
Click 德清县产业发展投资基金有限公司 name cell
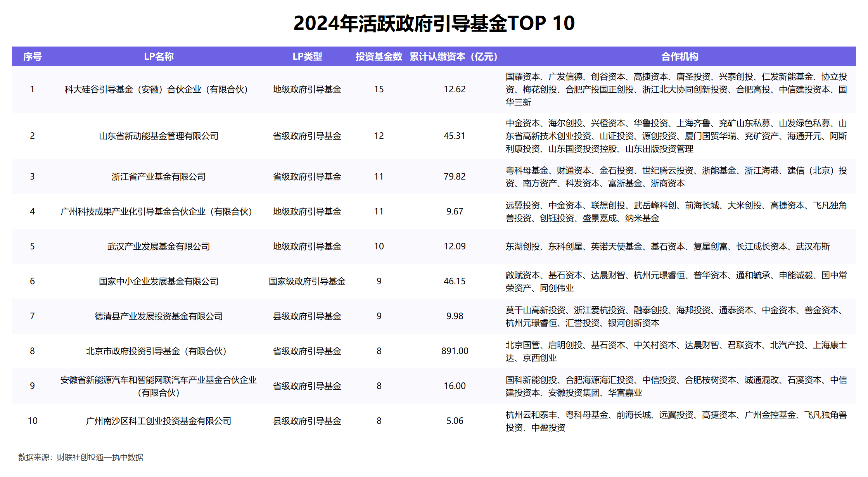click(x=159, y=316)
